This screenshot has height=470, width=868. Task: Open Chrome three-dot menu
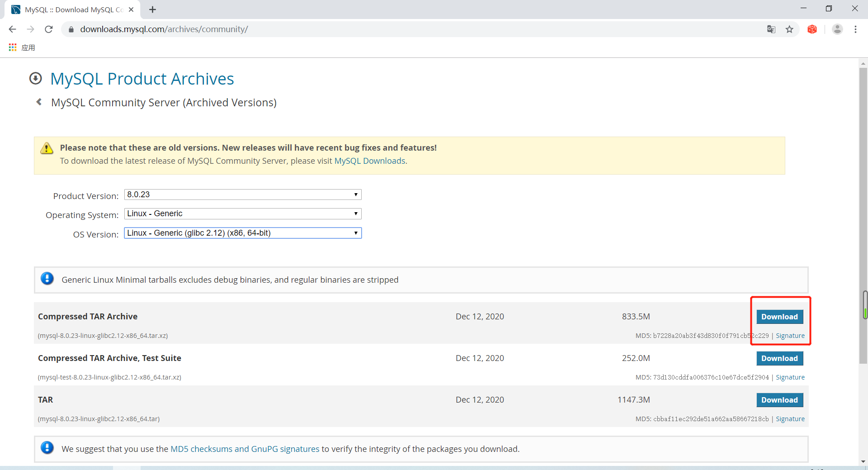click(x=855, y=29)
